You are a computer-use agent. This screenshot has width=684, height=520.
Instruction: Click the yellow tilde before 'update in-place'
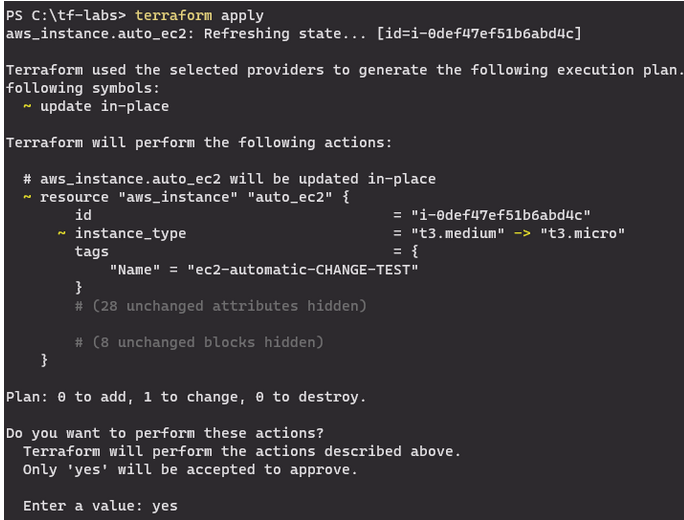27,106
